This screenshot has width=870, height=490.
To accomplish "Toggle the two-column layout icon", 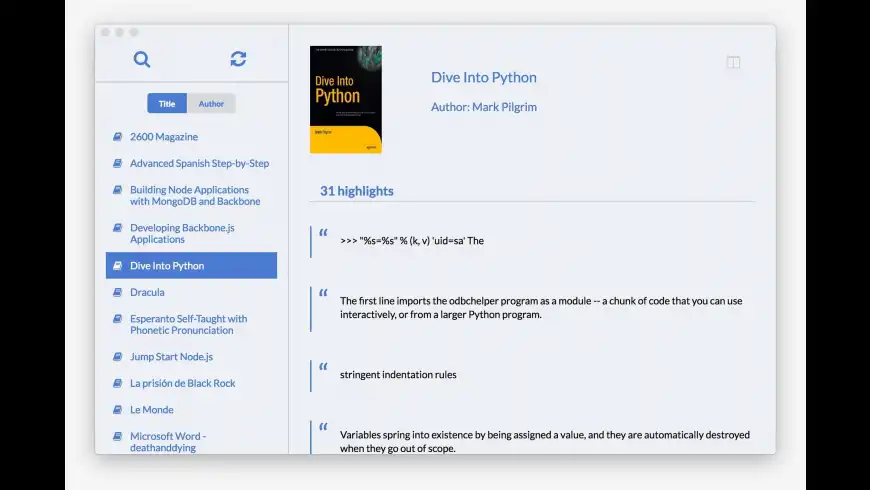I will click(x=733, y=62).
